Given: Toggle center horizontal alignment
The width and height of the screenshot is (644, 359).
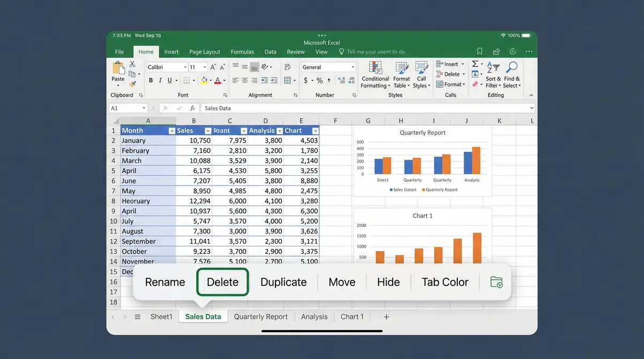Looking at the screenshot, I should tap(244, 80).
